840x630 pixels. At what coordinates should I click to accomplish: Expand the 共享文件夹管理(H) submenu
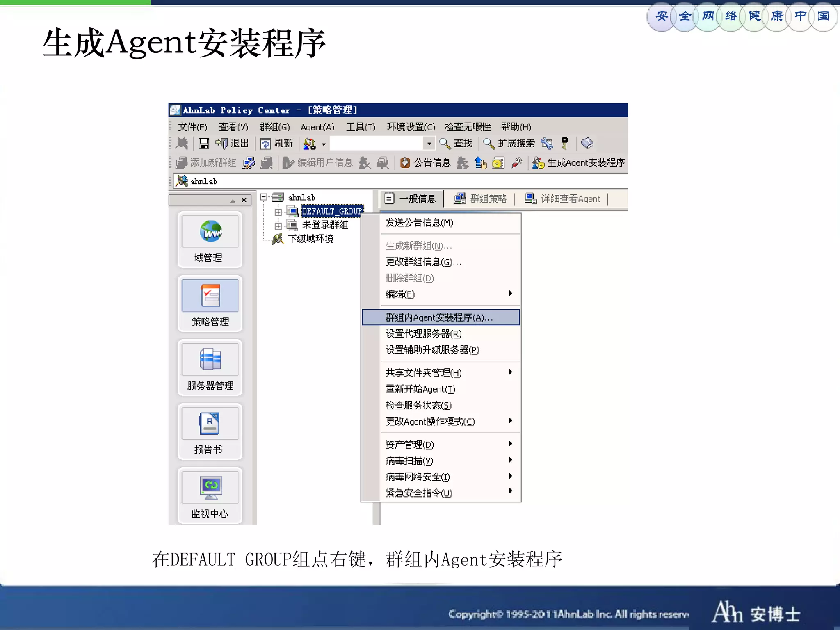441,373
